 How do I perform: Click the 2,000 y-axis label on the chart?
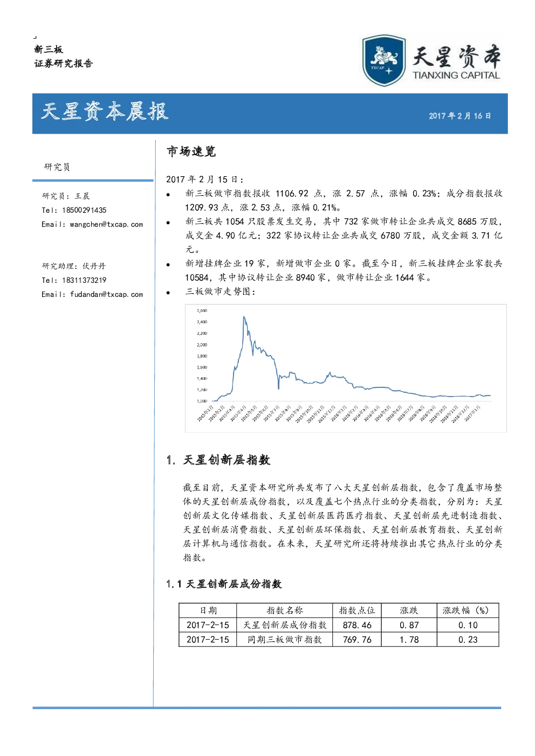202,345
